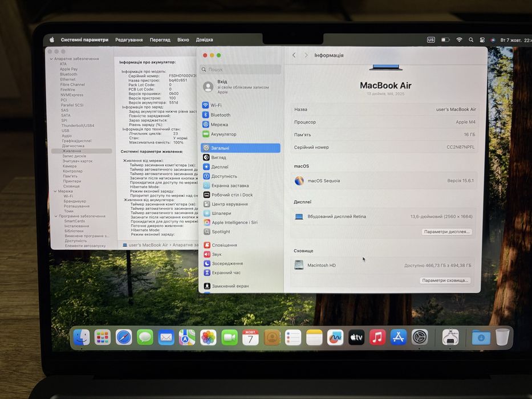Click the Параметри сховища button
Viewport: 532px width, 399px height.
pos(445,280)
